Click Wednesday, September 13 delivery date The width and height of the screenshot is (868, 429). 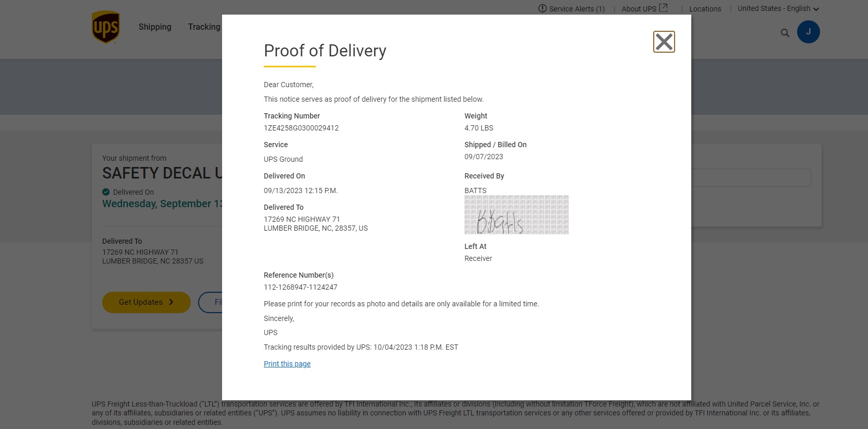pos(162,204)
